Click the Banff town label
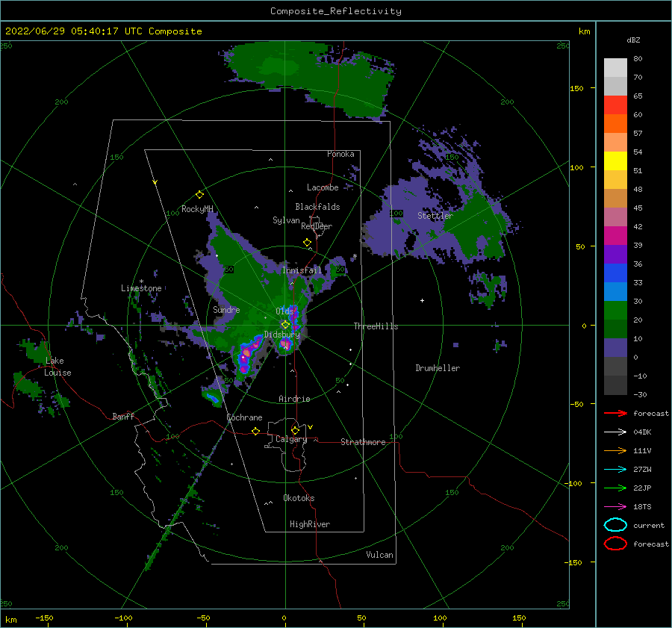This screenshot has height=628, width=672. 123,416
